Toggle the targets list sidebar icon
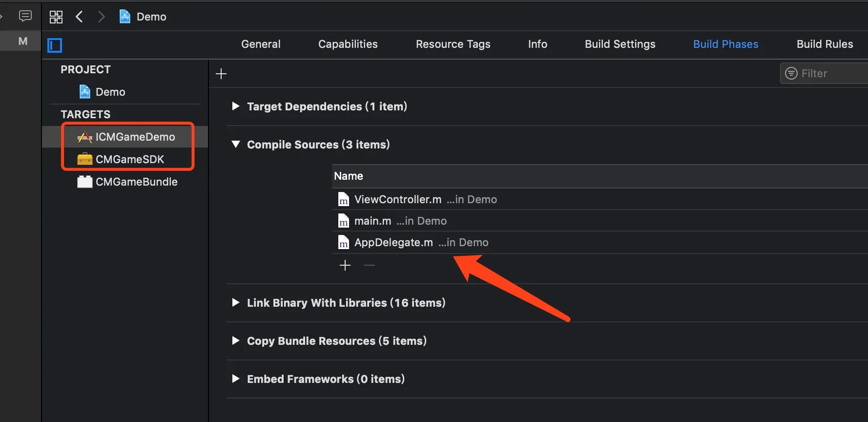This screenshot has width=868, height=422. pos(55,45)
